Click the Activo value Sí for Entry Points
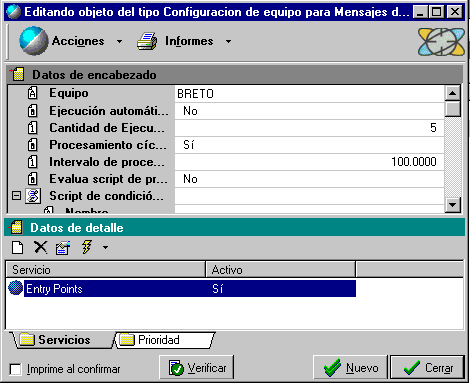 (217, 289)
